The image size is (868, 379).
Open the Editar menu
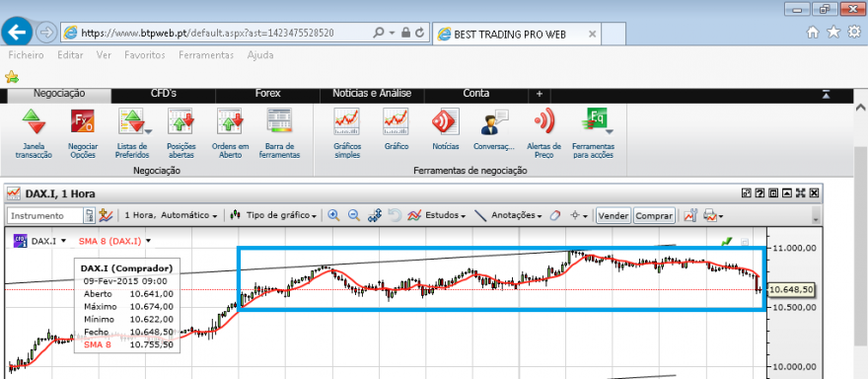[x=70, y=55]
